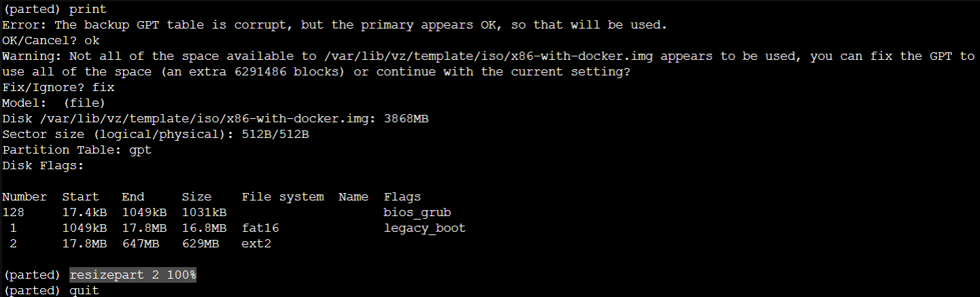
Task: Click the bios_grub flag text
Action: (417, 213)
